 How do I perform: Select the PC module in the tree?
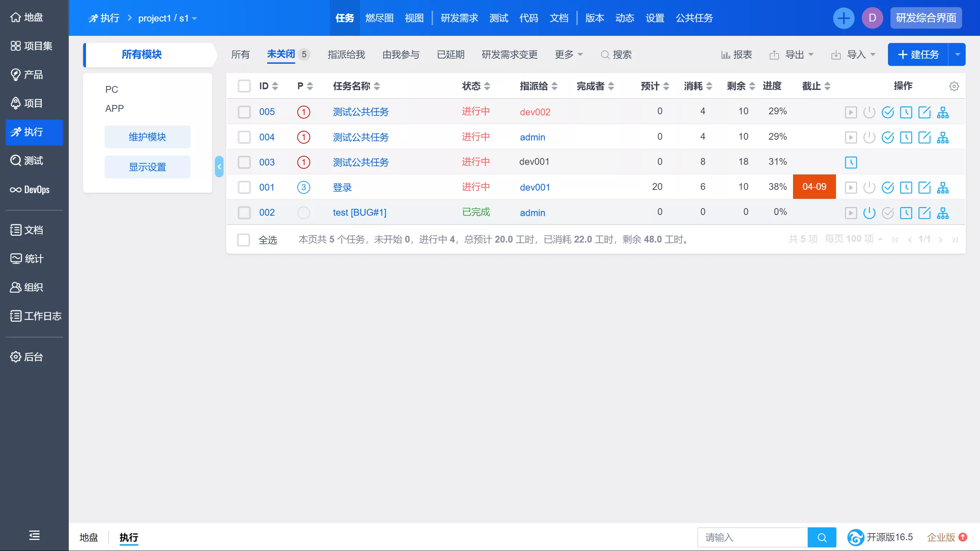point(111,90)
